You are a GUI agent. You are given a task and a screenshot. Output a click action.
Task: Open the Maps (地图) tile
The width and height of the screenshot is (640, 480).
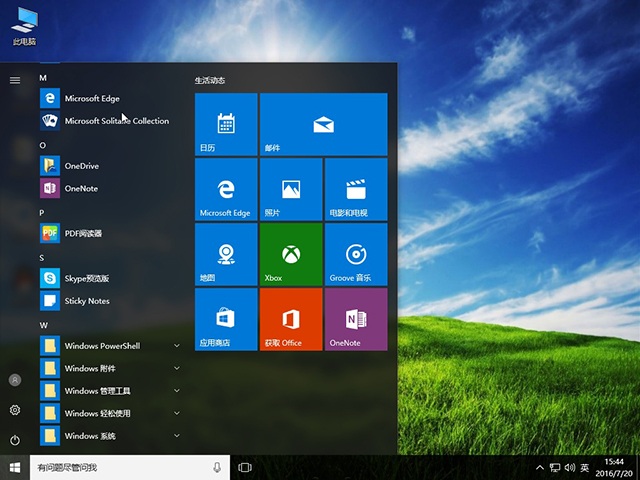[225, 254]
